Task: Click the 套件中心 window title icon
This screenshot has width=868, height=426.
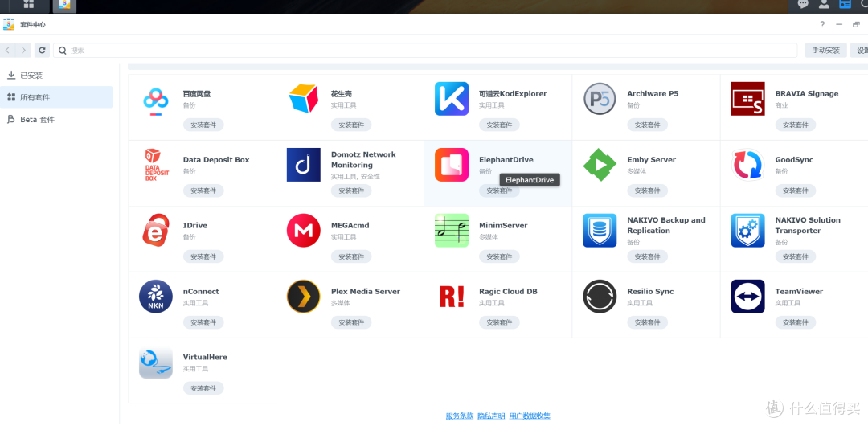Action: pos(9,24)
